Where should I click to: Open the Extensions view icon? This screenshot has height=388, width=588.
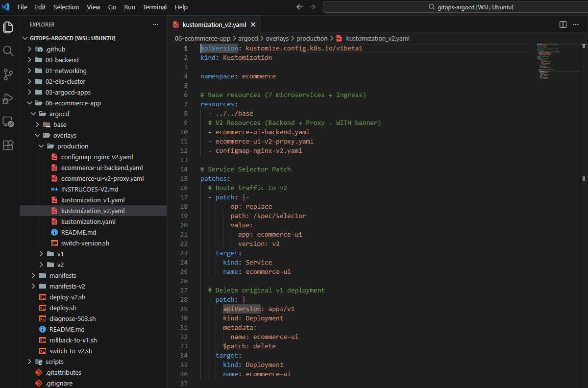pyautogui.click(x=8, y=145)
